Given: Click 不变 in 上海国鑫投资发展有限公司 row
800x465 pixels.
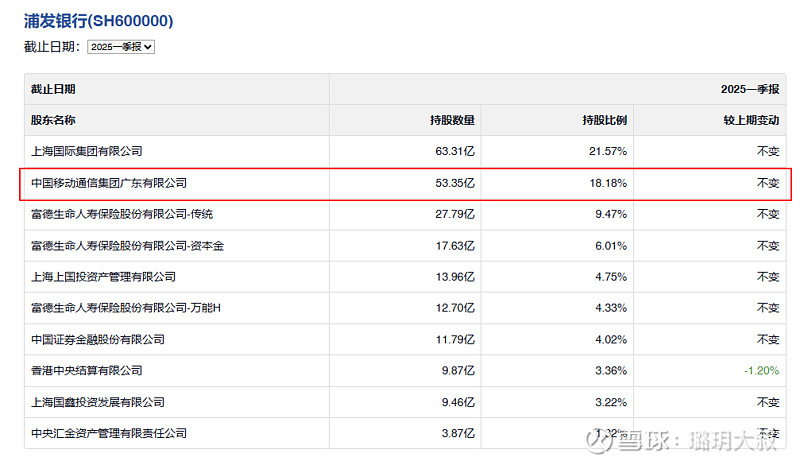Looking at the screenshot, I should click(768, 402).
